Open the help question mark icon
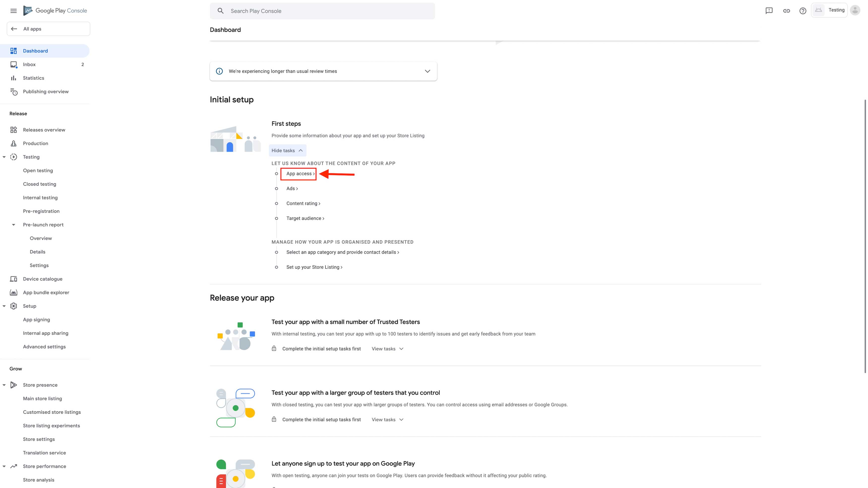The width and height of the screenshot is (868, 488). click(803, 11)
